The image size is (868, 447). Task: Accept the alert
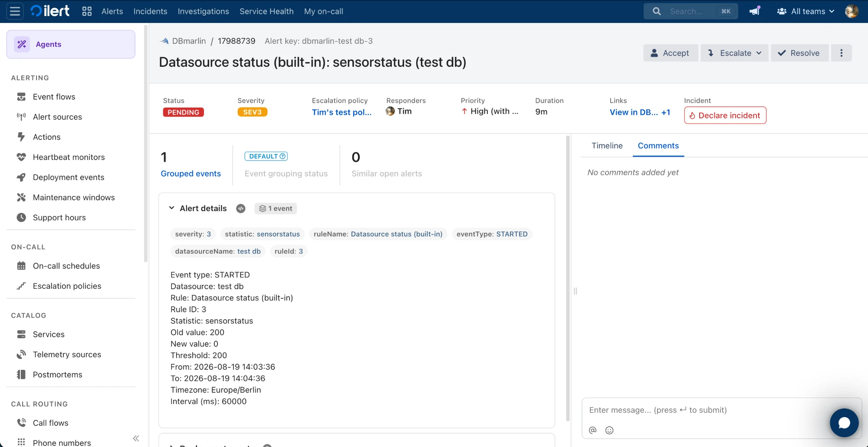671,53
